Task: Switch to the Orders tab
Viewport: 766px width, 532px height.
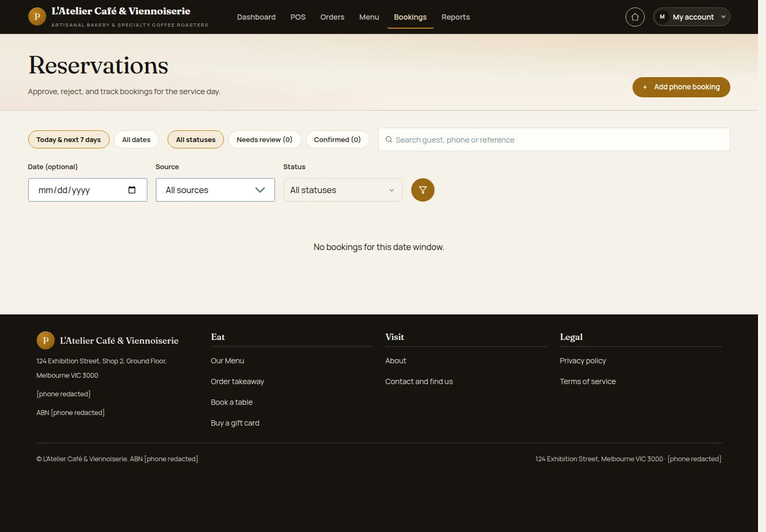Action: click(332, 17)
